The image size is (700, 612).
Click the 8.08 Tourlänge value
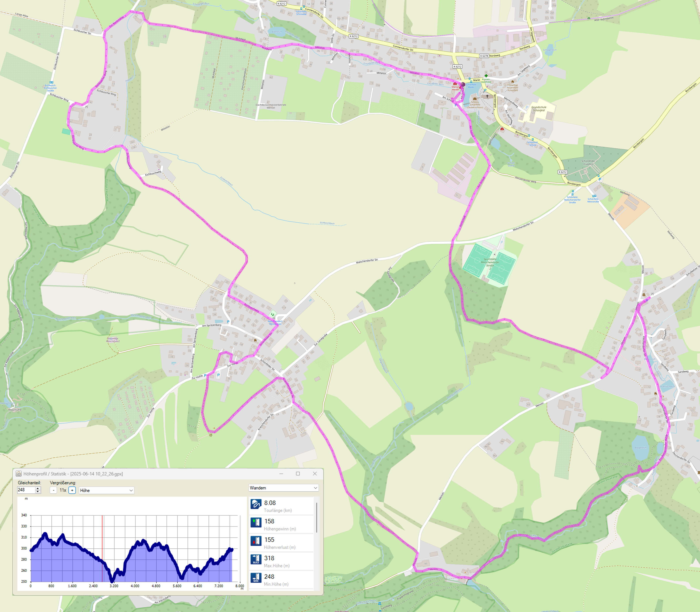coord(270,503)
